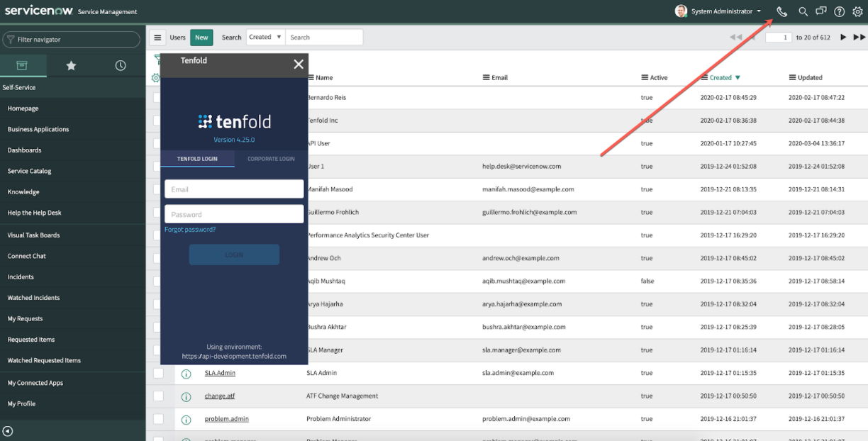
Task: Open the Created search field dropdown
Action: click(x=266, y=38)
